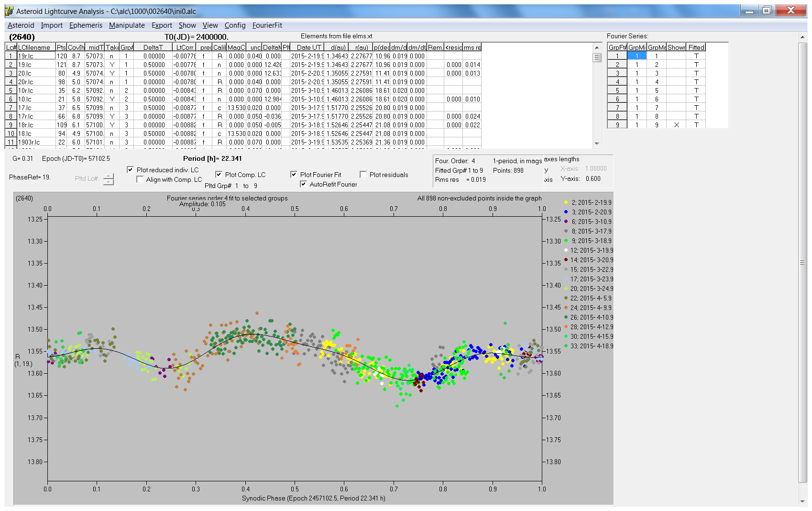
Task: Select lightcurve row 1 filename 19r.lc
Action: (36, 56)
